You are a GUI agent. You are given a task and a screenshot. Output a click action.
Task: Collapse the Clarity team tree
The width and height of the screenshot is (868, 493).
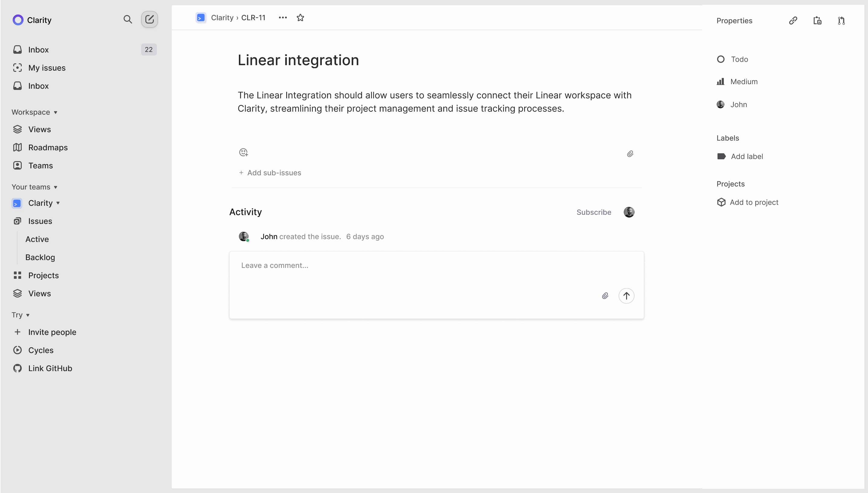point(58,203)
